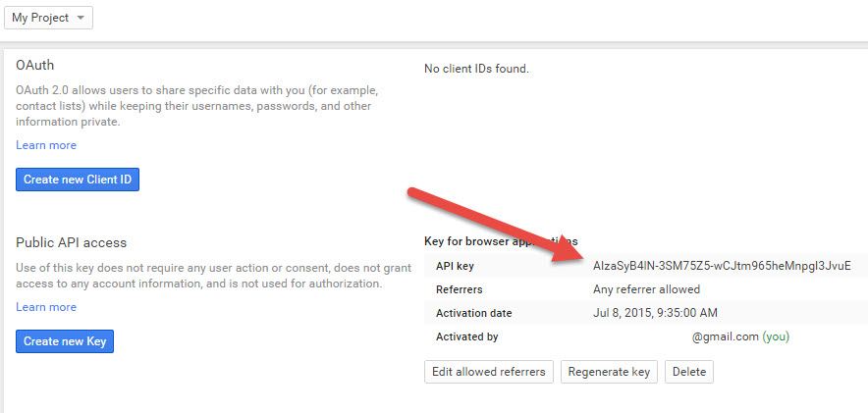868x413 pixels.
Task: Click Regenerate key button
Action: (609, 372)
